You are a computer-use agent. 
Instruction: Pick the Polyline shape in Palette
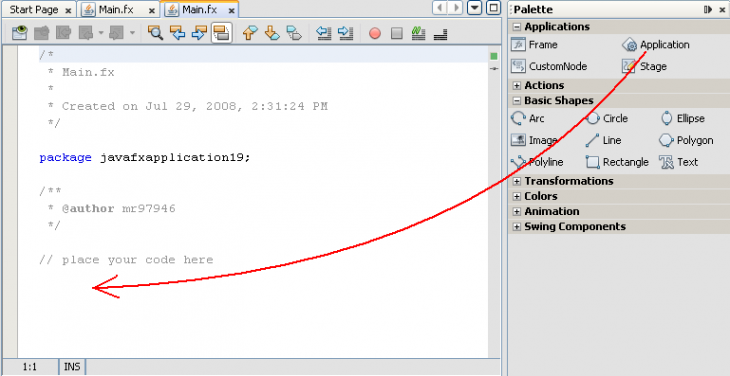[537, 162]
